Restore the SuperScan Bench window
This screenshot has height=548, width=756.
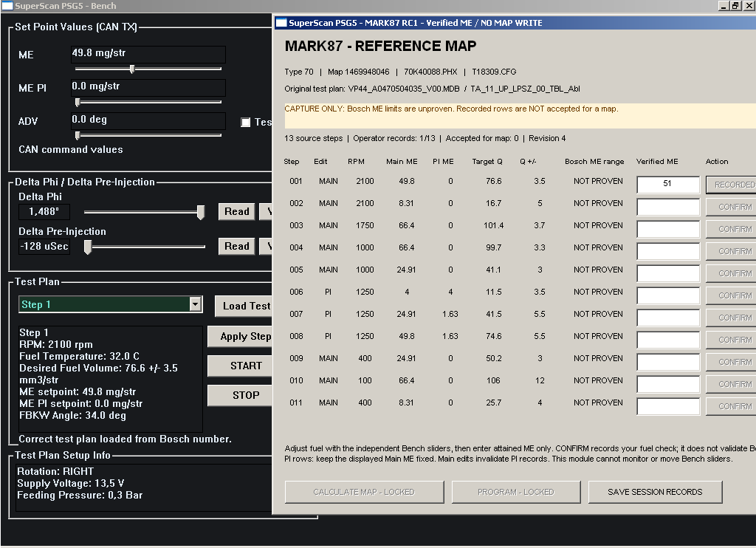pos(735,6)
